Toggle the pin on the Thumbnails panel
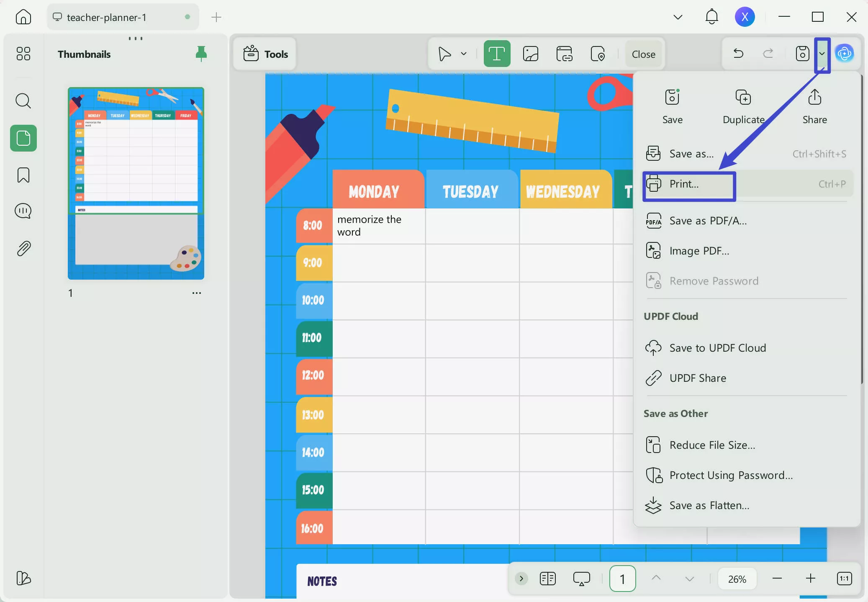The width and height of the screenshot is (868, 602). pyautogui.click(x=201, y=53)
